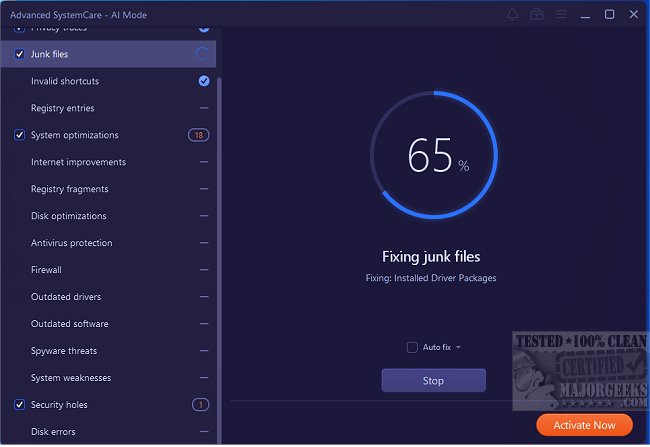Viewport: 650px width, 447px height.
Task: Click the Advanced SystemCare - AI Mode title
Action: point(78,15)
